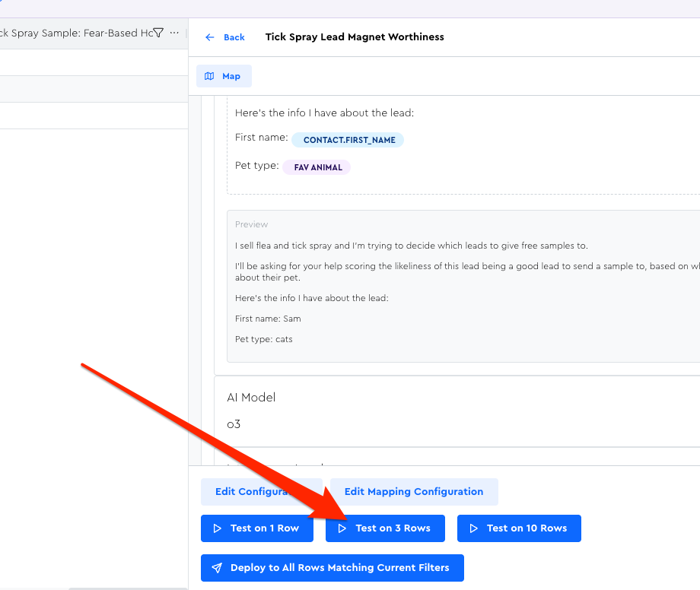Click play icon on Test on 10 Rows
Image resolution: width=700 pixels, height=590 pixels.
click(474, 528)
